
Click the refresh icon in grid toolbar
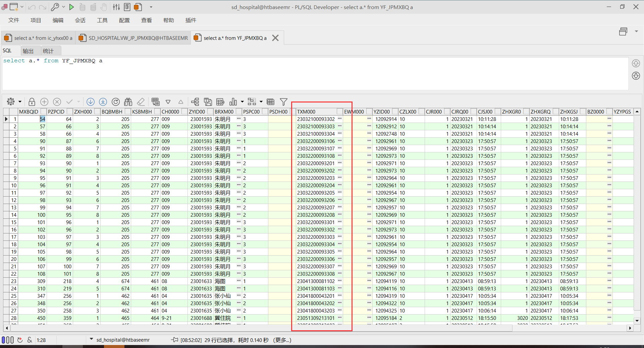[116, 102]
